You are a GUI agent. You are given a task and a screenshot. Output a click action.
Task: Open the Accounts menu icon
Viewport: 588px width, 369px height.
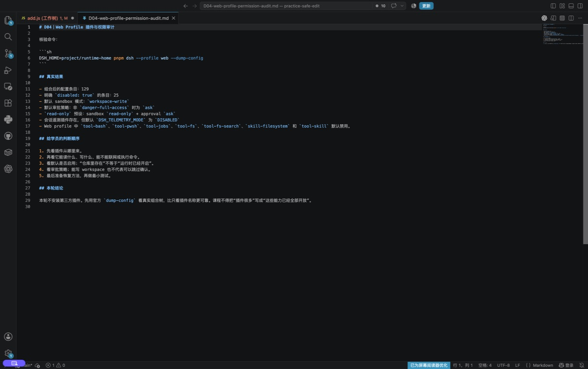(8, 337)
